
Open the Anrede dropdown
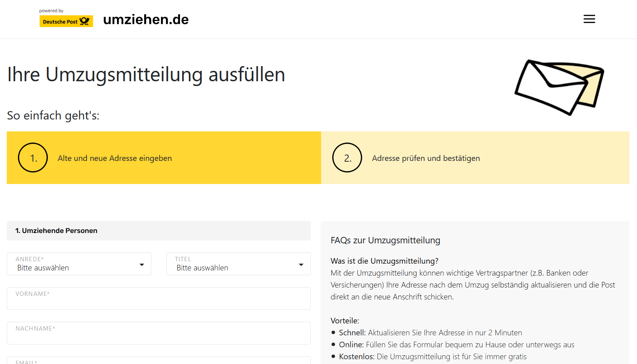(79, 264)
